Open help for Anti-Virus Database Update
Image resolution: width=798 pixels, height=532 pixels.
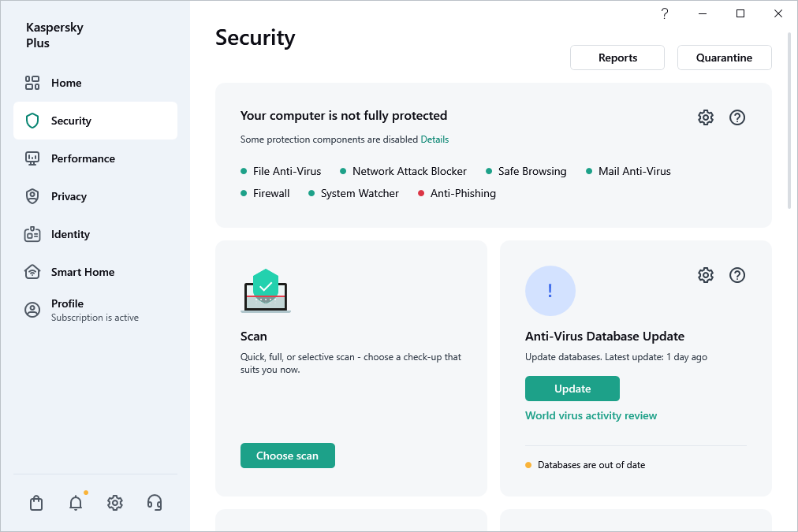coord(736,274)
